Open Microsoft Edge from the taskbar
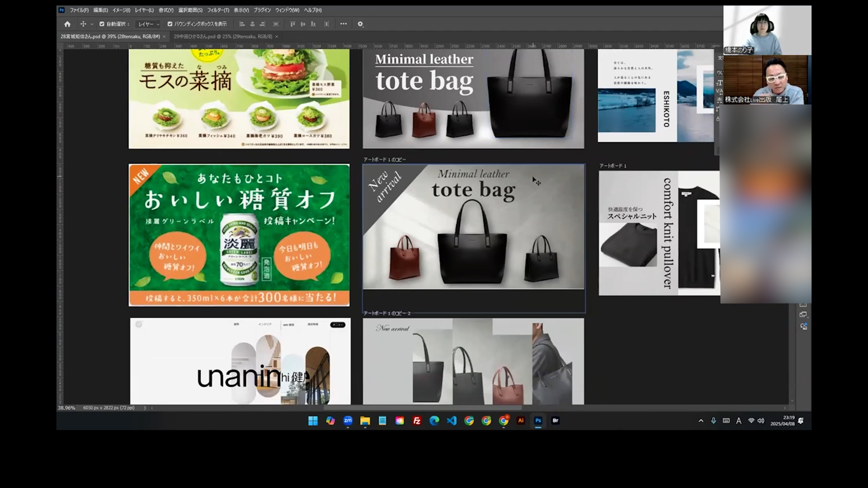 click(x=434, y=421)
